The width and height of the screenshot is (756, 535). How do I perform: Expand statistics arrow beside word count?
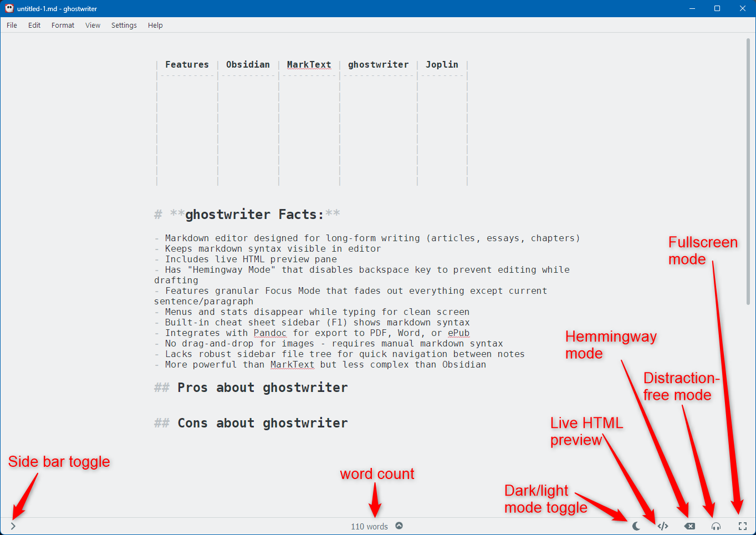399,526
